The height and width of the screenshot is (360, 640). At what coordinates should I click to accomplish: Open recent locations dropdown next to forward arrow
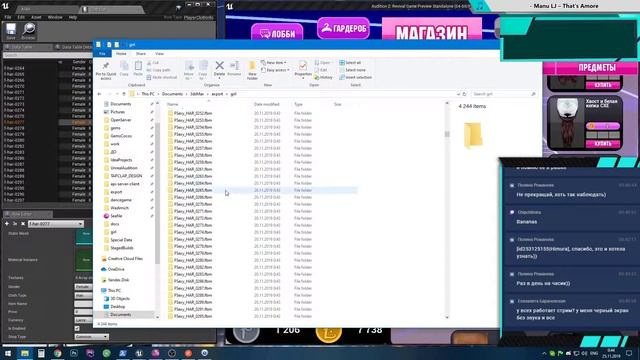pos(117,94)
